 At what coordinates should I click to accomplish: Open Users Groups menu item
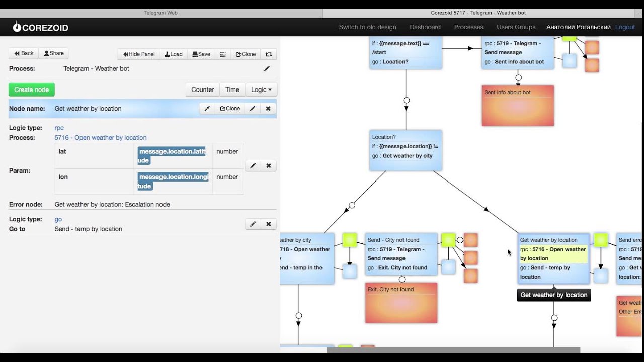pos(516,27)
